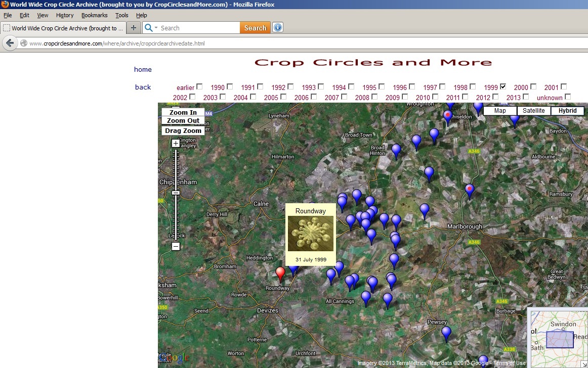Open the Bookmarks menu
The width and height of the screenshot is (588, 368).
tap(94, 16)
